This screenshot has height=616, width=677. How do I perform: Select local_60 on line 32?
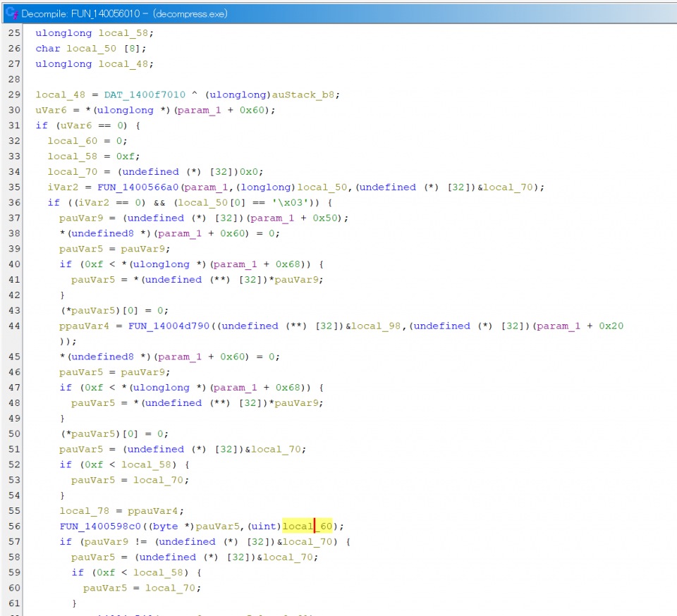(x=73, y=141)
